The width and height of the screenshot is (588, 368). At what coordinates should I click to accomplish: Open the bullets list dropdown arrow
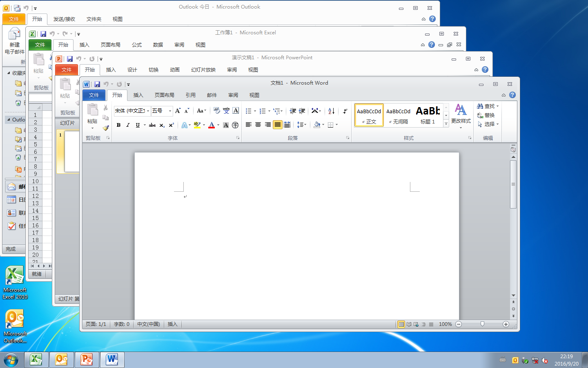pyautogui.click(x=255, y=111)
